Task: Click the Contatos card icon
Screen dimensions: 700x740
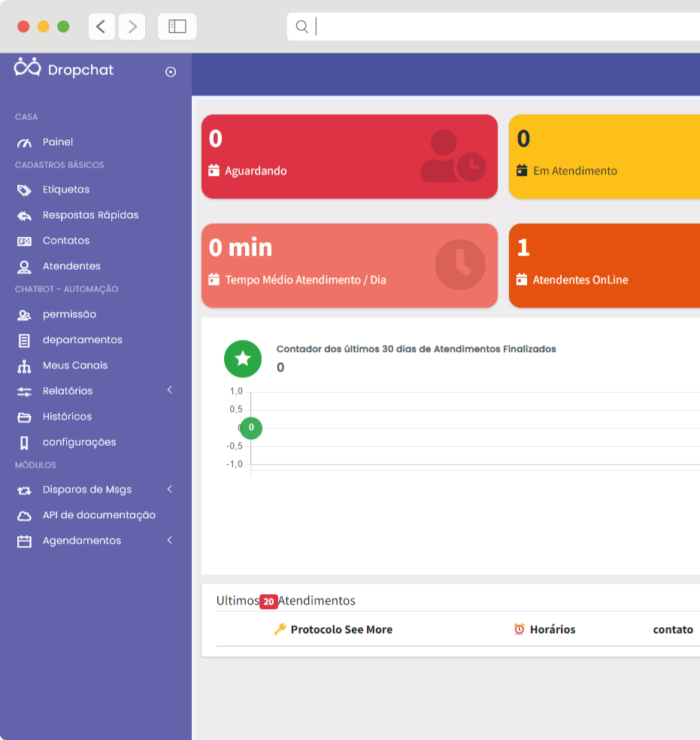Action: (x=24, y=241)
